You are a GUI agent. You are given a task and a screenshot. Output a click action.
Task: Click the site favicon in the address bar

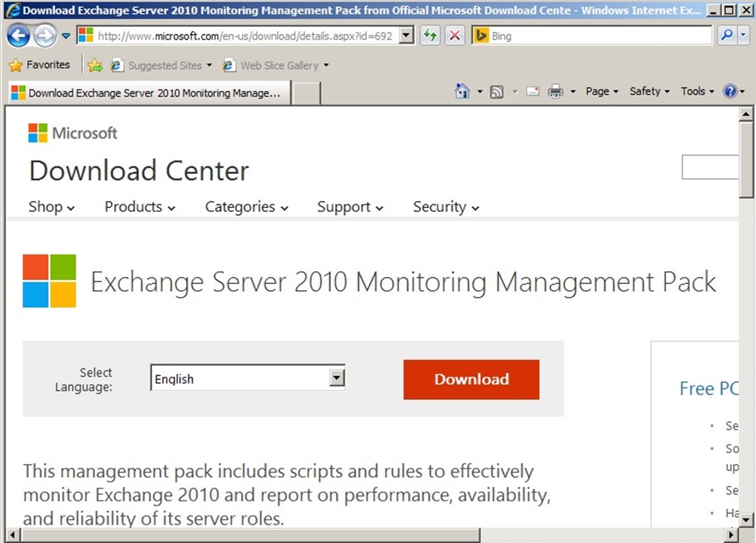coord(86,35)
